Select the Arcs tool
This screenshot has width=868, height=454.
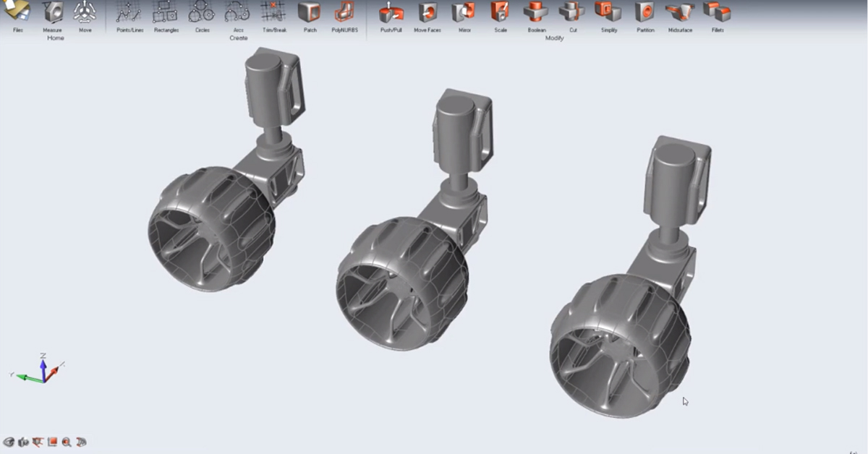click(x=237, y=12)
